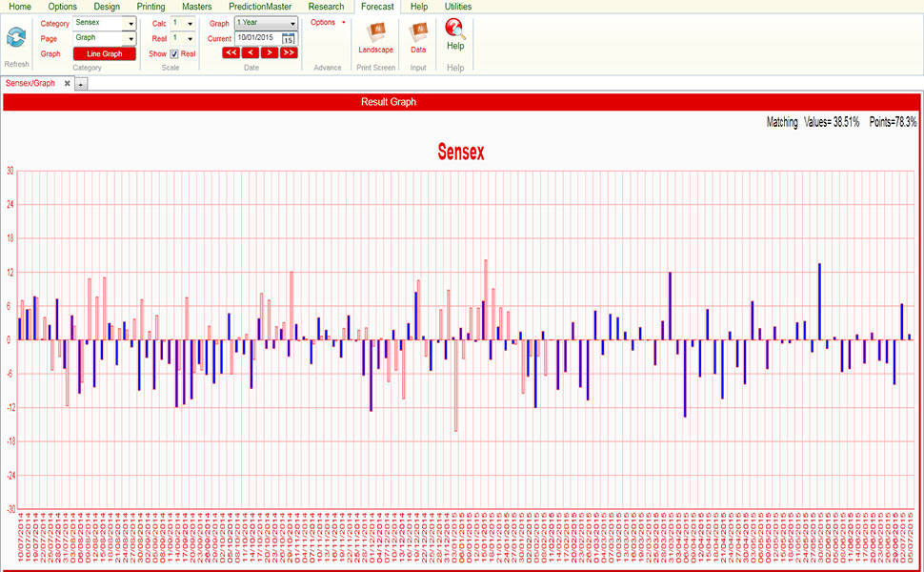Step forward one date with single-right arrow
This screenshot has height=572, width=924.
(270, 52)
